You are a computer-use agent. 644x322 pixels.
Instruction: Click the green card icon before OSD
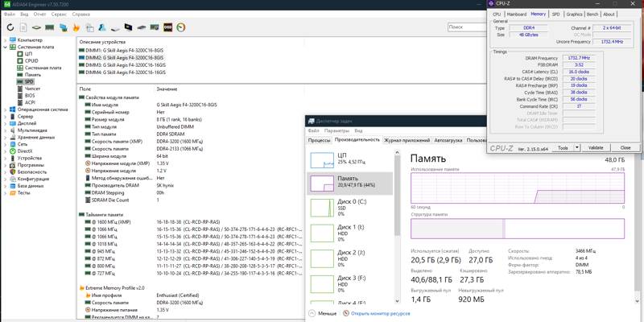pyautogui.click(x=155, y=27)
